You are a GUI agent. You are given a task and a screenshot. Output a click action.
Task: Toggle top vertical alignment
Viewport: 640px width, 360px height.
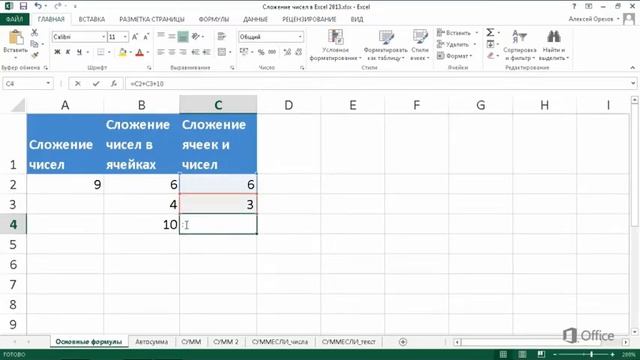[161, 37]
